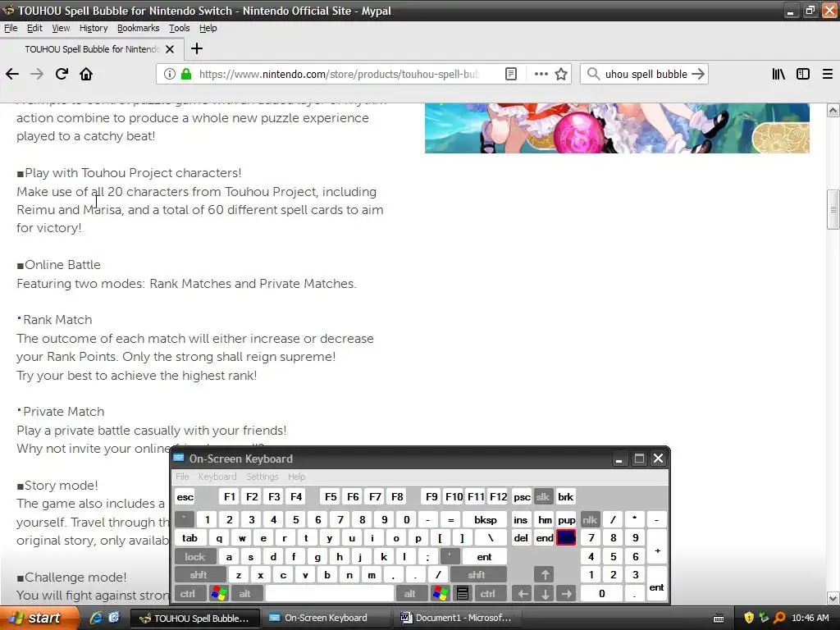
Task: Open the hamburger application menu
Action: tap(828, 74)
